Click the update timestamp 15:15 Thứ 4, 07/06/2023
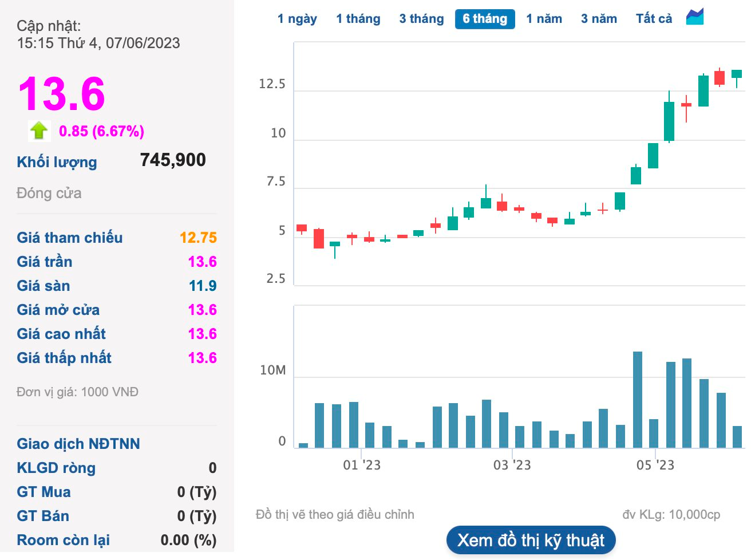Viewport: 751px width, 560px height. click(98, 43)
